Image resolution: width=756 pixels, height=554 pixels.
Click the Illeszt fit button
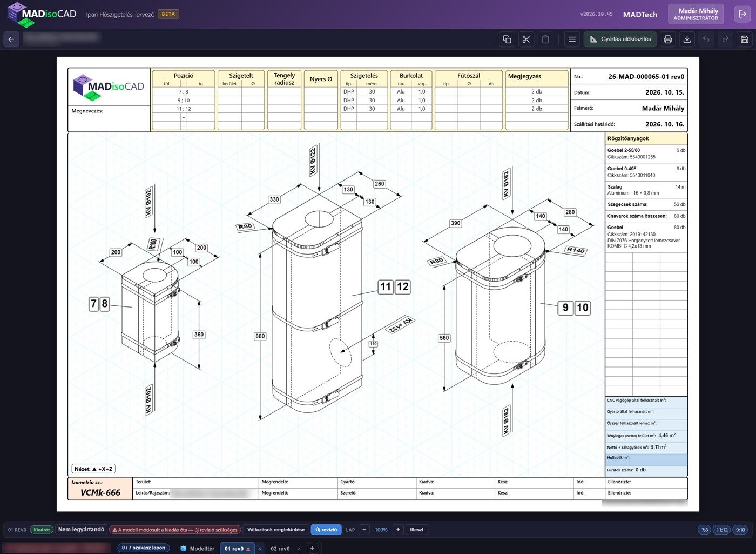(x=417, y=530)
